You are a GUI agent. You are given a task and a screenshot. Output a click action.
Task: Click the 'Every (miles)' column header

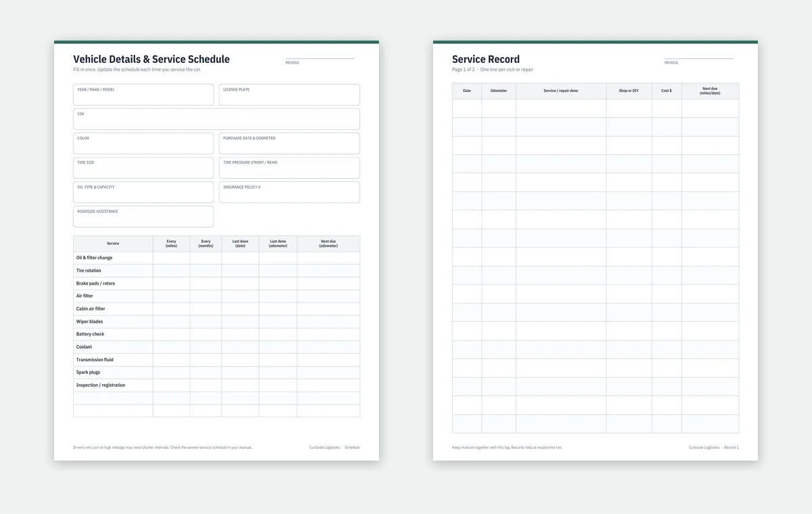pos(171,243)
